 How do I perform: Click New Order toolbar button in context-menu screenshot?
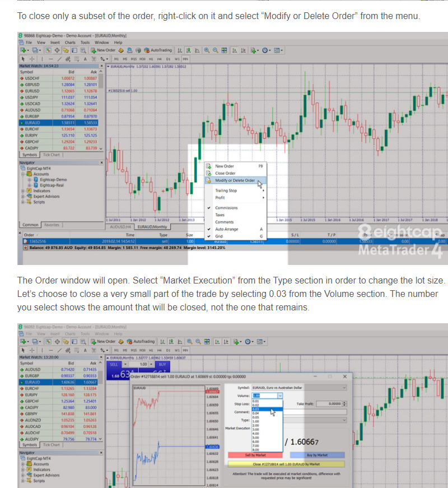(x=103, y=50)
